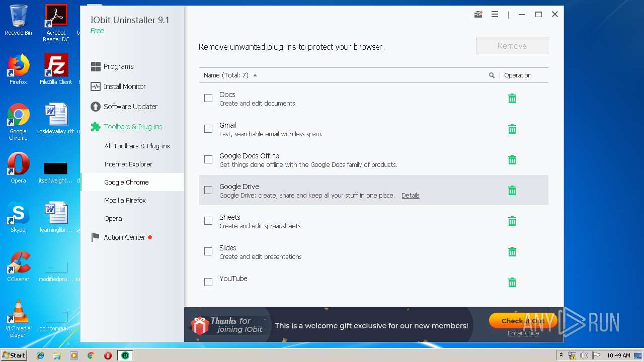Delete the Sheets plug-in with trash icon

[x=512, y=221]
